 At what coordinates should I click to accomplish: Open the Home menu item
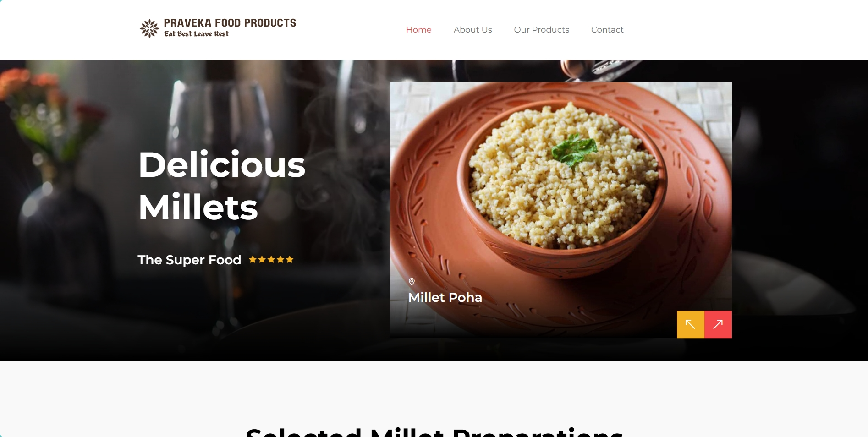pyautogui.click(x=419, y=30)
